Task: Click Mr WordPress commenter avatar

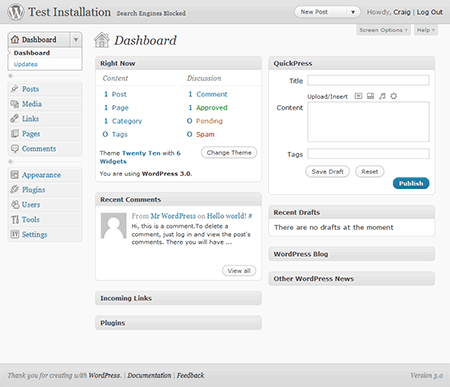Action: (x=114, y=226)
